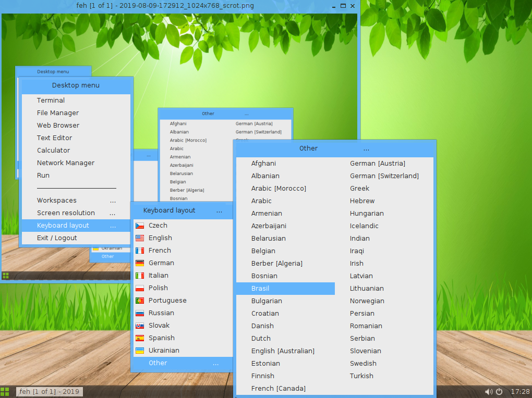Viewport: 532px width, 398px height.
Task: Expand the Screen resolution submenu
Action: tap(66, 213)
